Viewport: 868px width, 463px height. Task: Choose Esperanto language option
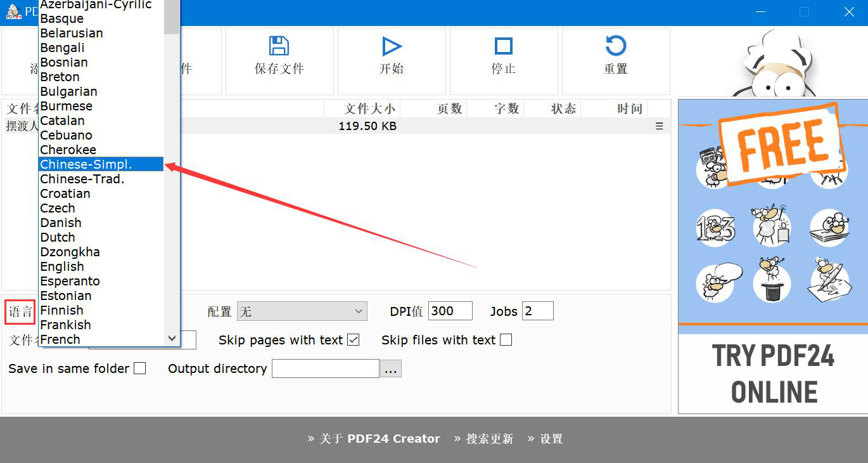(x=101, y=281)
